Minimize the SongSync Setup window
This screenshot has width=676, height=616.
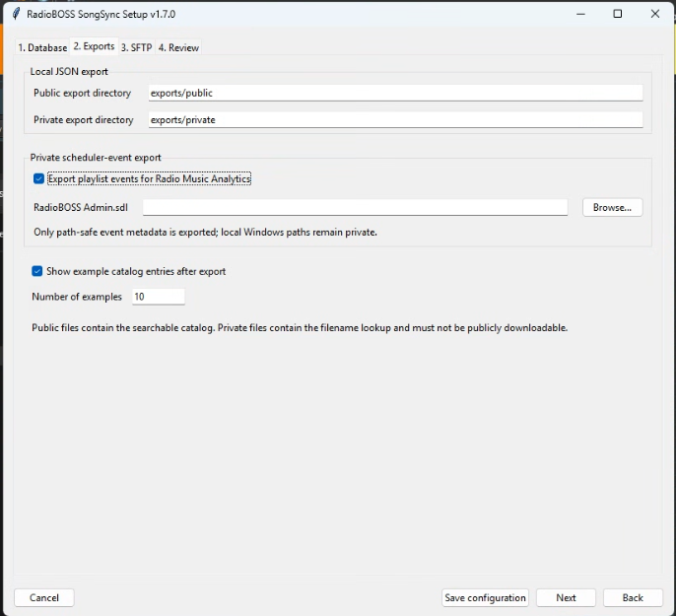[580, 14]
